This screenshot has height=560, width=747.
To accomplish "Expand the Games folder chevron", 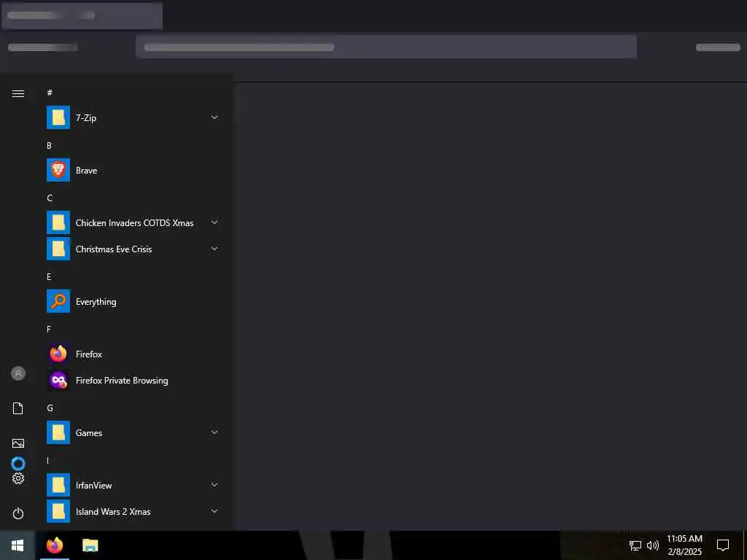I will [214, 432].
